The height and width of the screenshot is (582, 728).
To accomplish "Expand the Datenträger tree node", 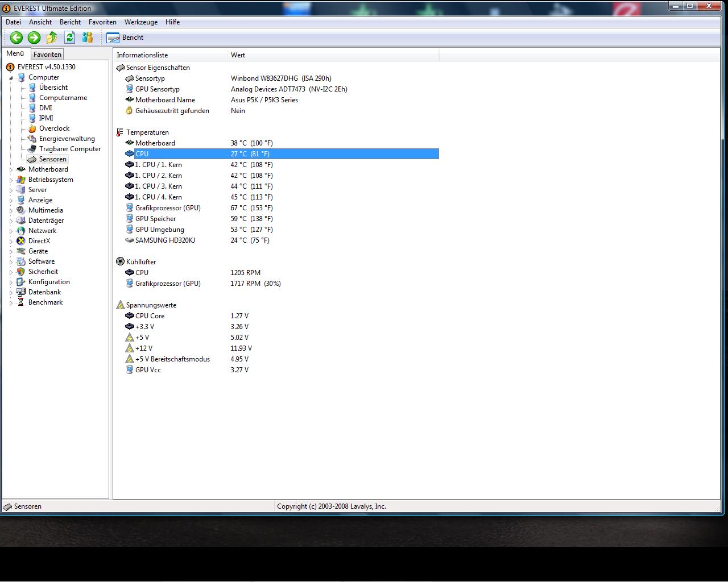I will pyautogui.click(x=11, y=221).
